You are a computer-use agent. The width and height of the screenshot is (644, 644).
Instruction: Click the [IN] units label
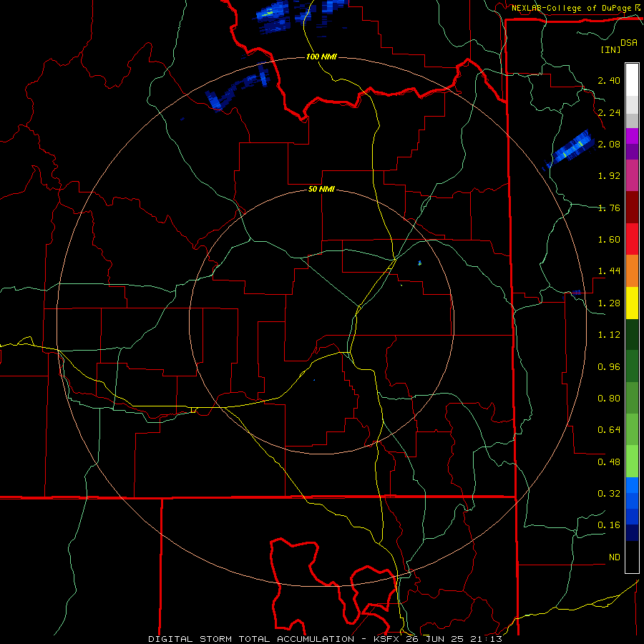(611, 49)
